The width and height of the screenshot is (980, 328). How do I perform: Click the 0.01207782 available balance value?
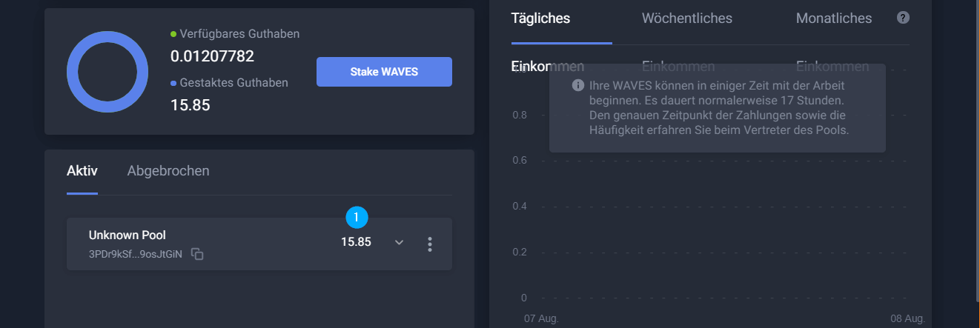click(213, 56)
